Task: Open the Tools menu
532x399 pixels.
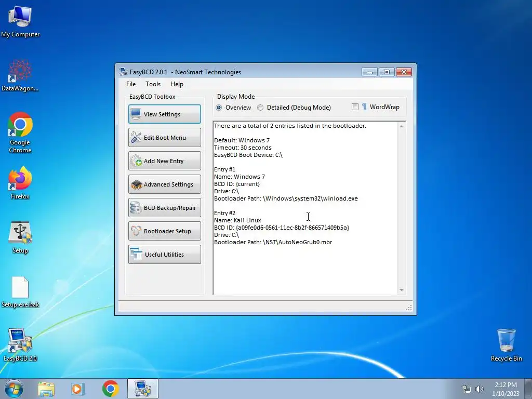Action: pos(153,84)
